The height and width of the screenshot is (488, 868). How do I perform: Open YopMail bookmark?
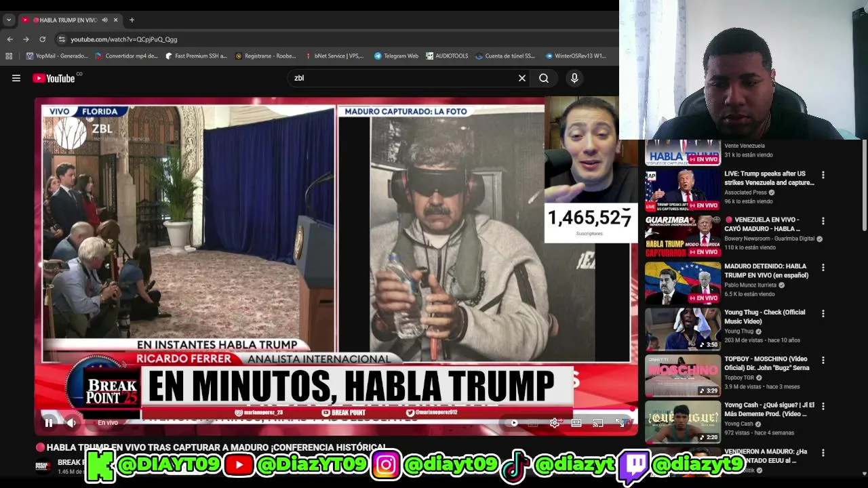pos(57,56)
